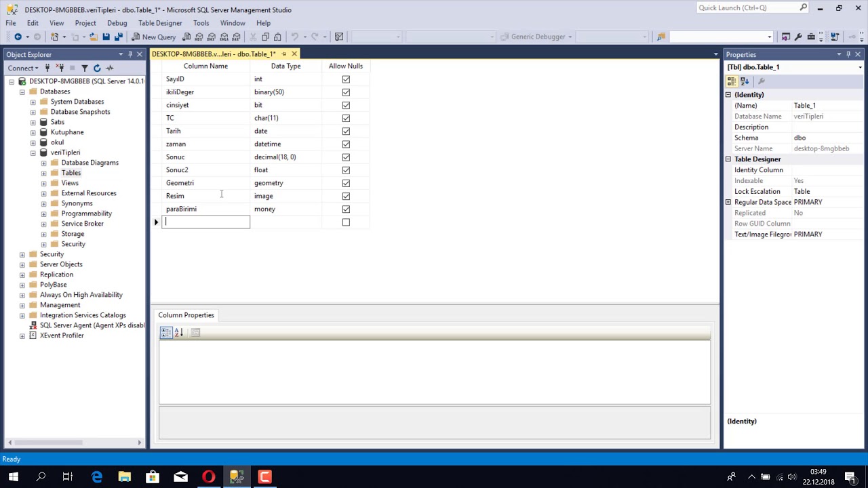Open the wrench Properties Window toolbar icon
This screenshot has width=868, height=488.
(x=798, y=37)
